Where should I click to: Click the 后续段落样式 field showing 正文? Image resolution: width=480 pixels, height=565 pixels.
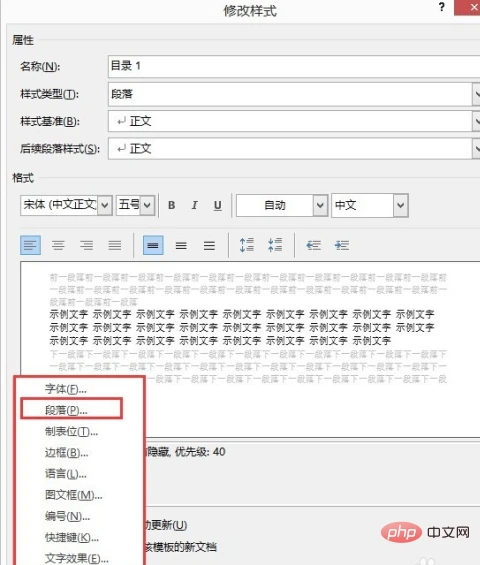coord(290,148)
